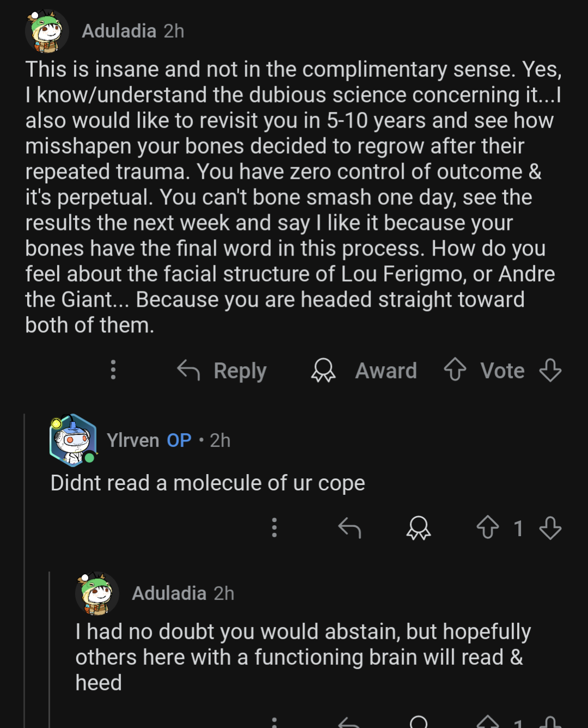Upvote Ylrven's comment
The width and height of the screenshot is (588, 728).
(488, 527)
